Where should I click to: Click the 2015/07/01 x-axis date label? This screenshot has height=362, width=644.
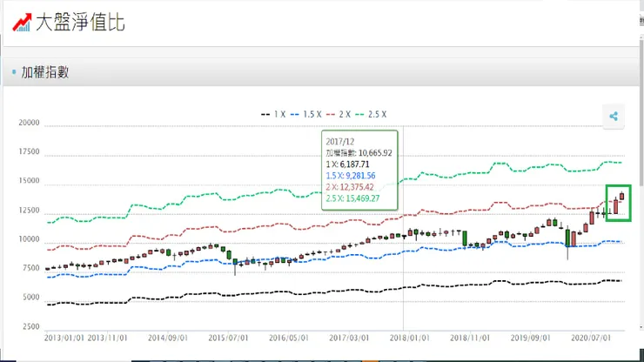coord(230,335)
